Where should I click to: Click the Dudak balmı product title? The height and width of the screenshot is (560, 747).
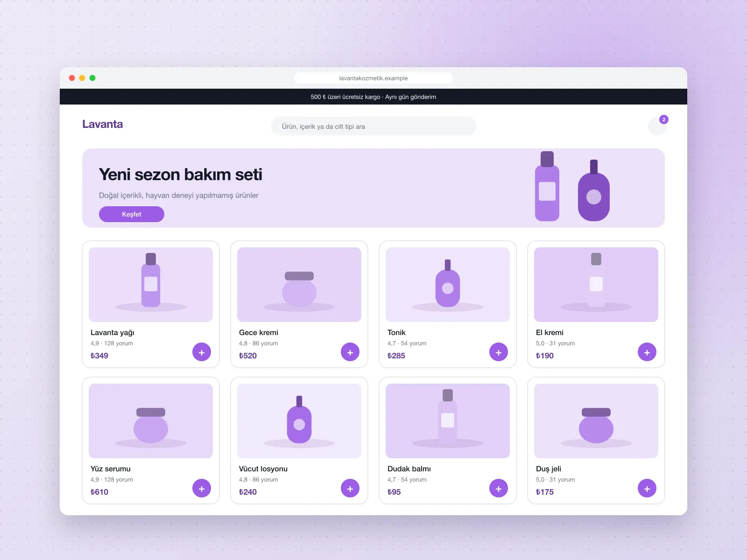pos(409,469)
